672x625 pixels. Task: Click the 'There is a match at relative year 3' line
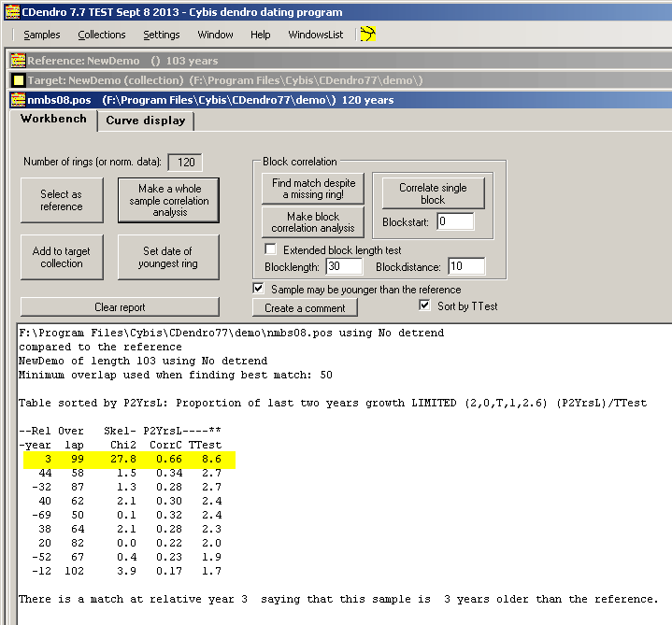[338, 599]
